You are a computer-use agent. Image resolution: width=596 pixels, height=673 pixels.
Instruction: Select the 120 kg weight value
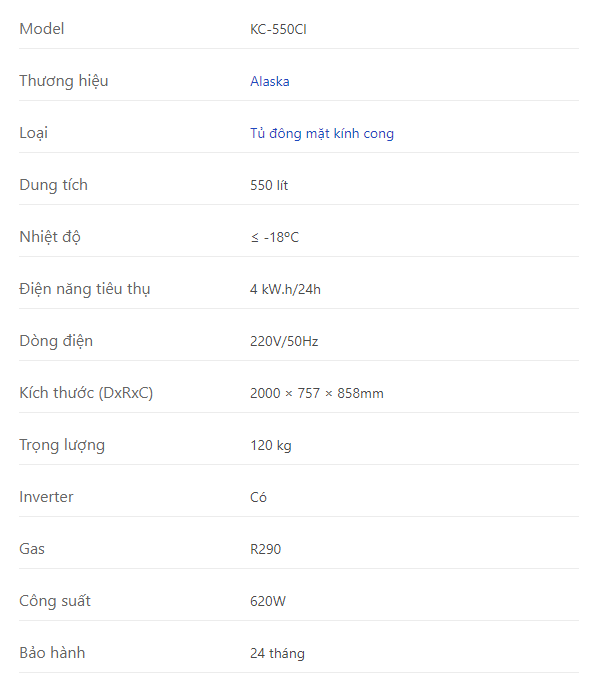coord(271,446)
